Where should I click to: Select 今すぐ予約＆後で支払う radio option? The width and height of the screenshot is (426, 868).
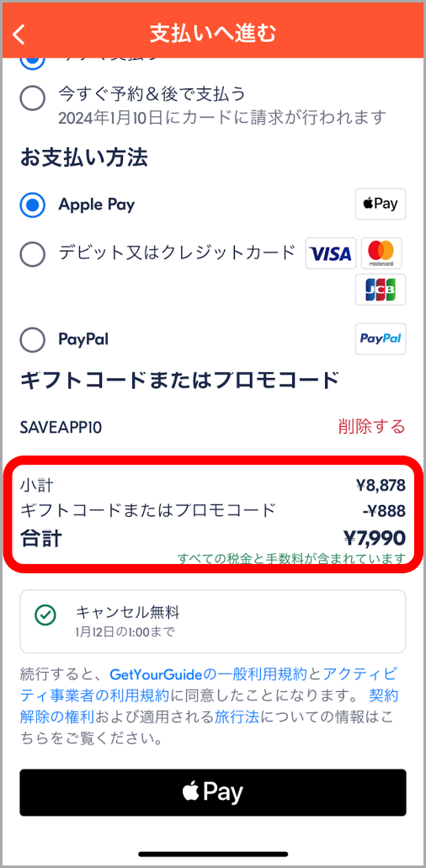32,99
